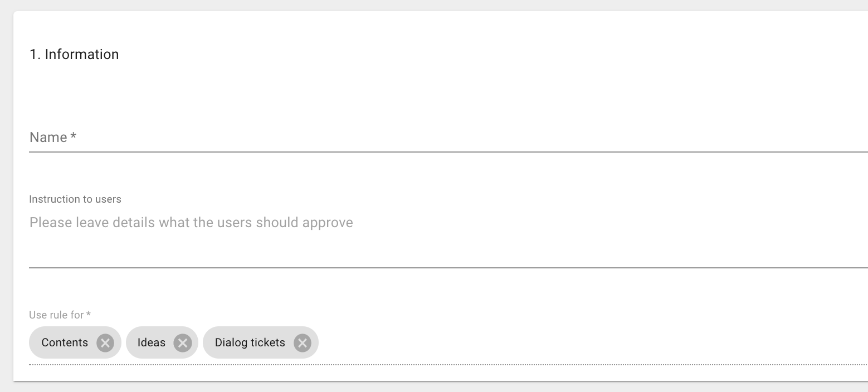
Task: Select the Dialog tickets chip label
Action: pyautogui.click(x=250, y=342)
